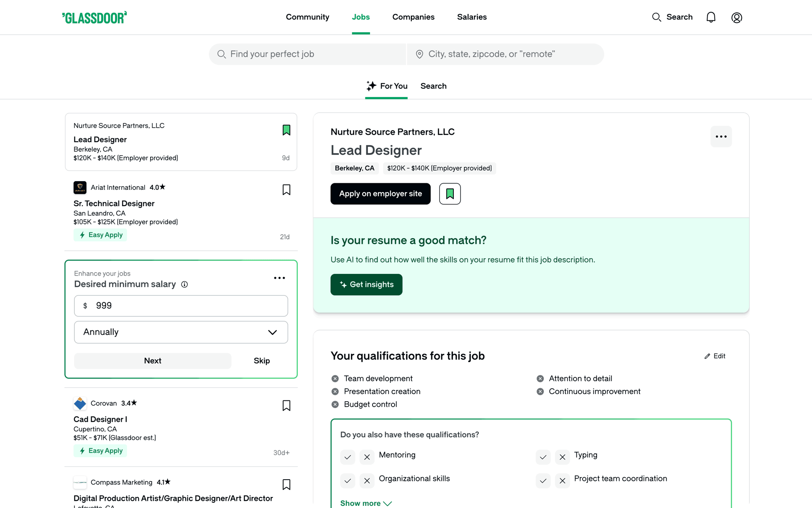Unsave the Lead Designer job card bookmark
The image size is (812, 508).
point(286,130)
